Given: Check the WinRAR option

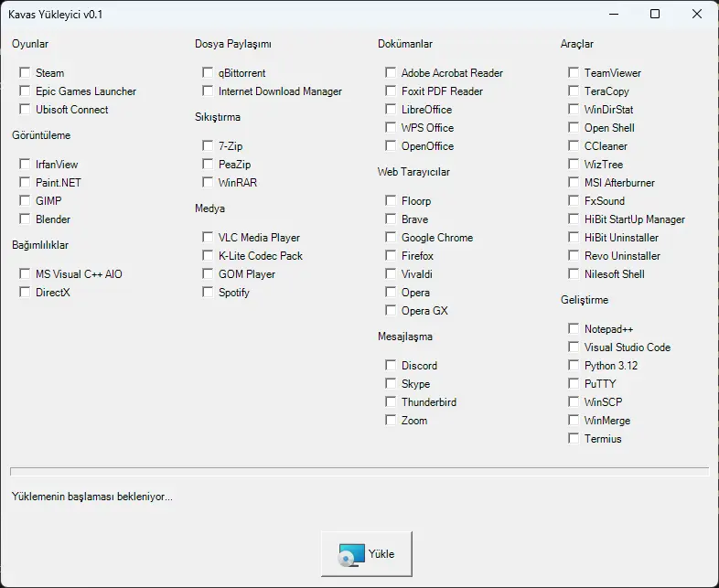Looking at the screenshot, I should pos(208,182).
